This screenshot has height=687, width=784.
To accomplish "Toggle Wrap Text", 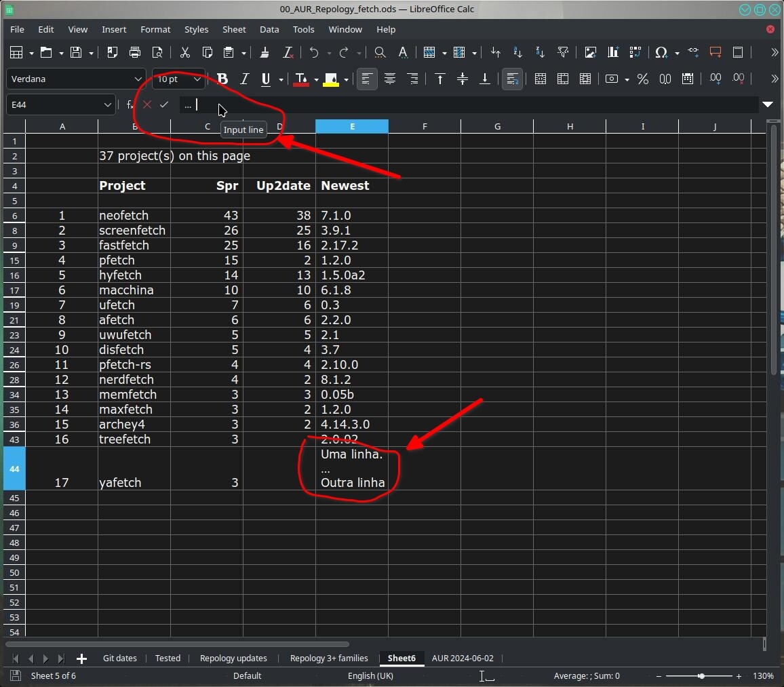I will coord(513,79).
